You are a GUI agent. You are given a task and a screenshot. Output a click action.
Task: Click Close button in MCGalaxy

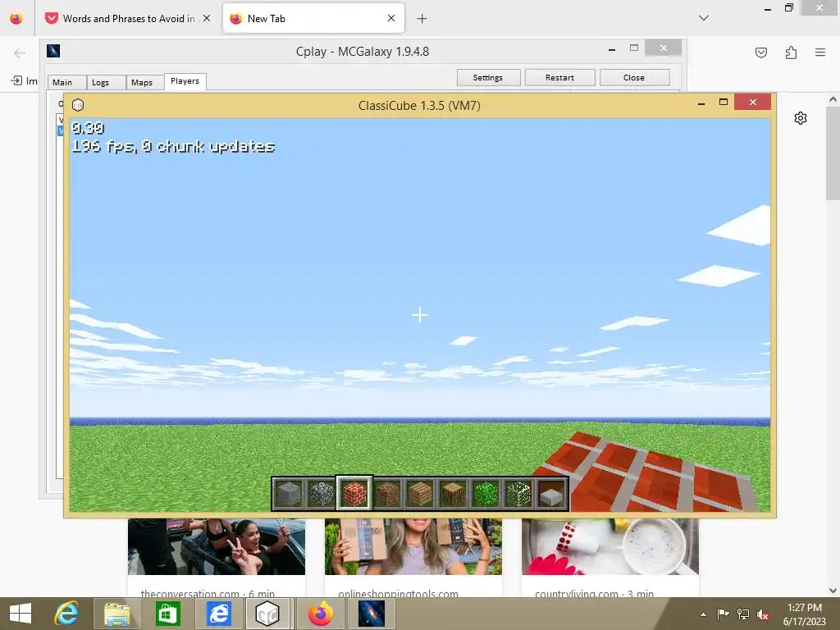(x=634, y=77)
